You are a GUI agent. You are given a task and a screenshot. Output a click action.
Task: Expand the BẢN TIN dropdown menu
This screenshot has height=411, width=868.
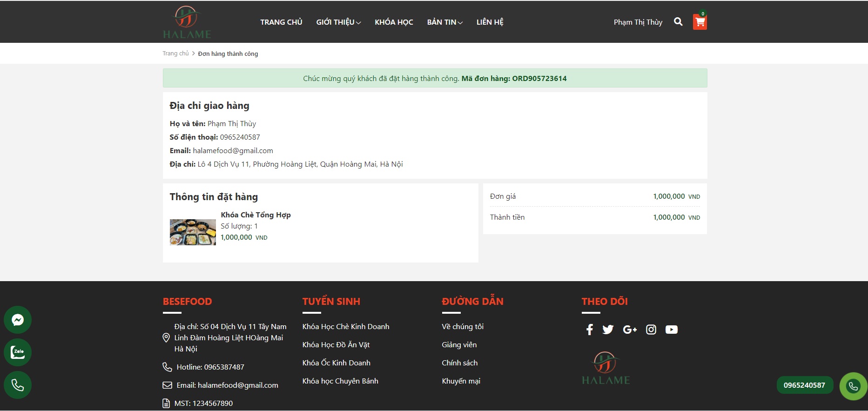pyautogui.click(x=444, y=22)
